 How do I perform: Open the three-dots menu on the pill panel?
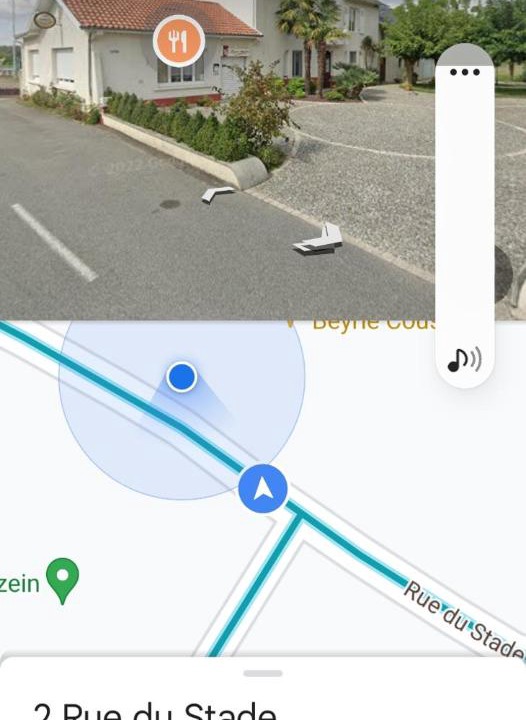[464, 72]
